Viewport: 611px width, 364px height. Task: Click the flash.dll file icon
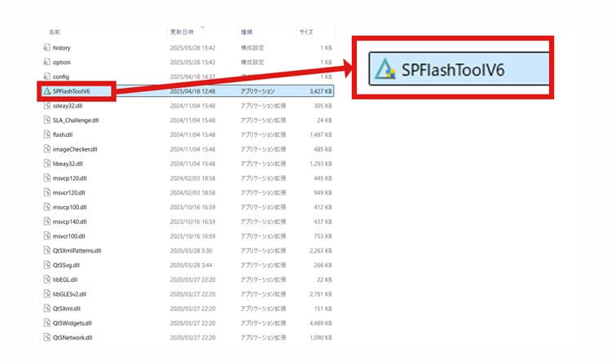tap(46, 134)
